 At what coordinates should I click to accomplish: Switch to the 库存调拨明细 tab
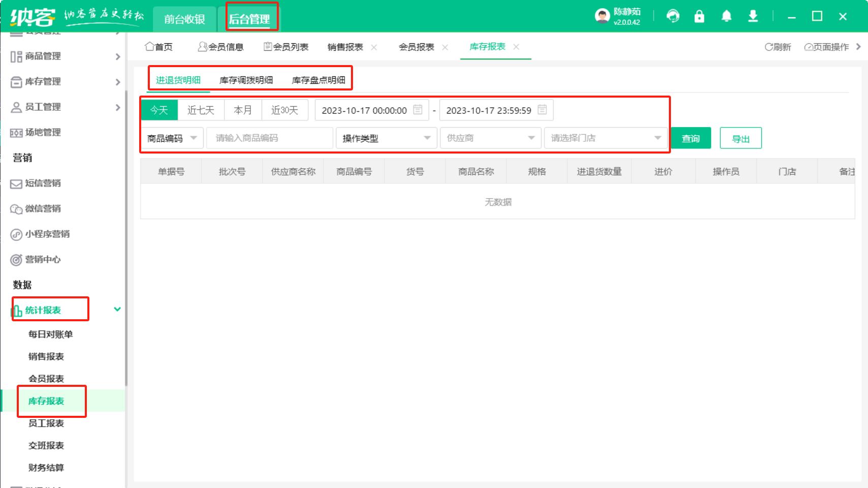point(246,80)
